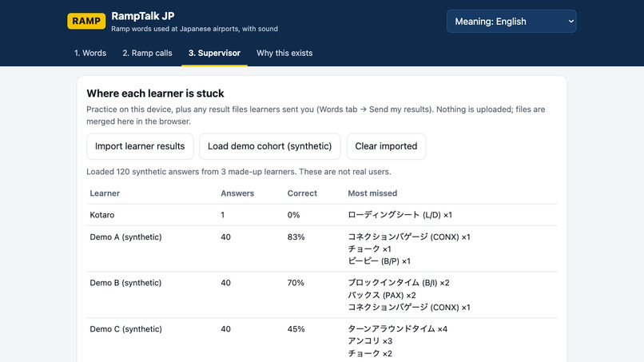Go to the Why this exists tab
This screenshot has height=362, width=644.
click(284, 53)
